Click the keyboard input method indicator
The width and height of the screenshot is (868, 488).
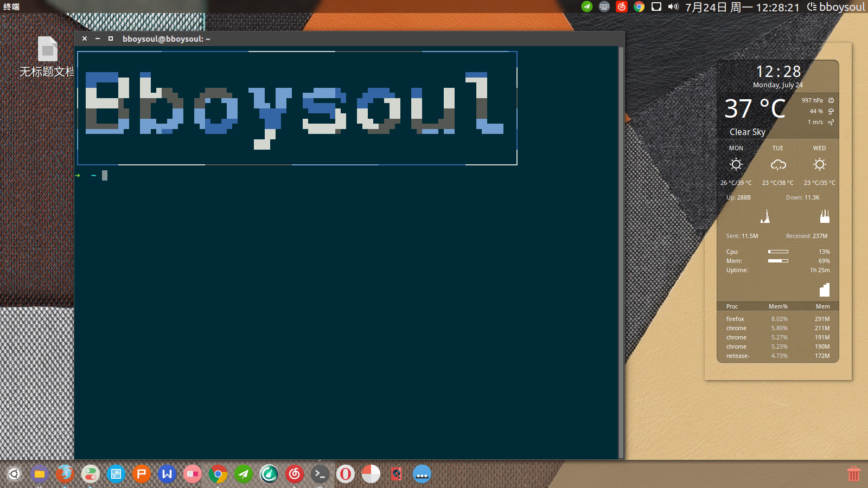click(x=604, y=7)
